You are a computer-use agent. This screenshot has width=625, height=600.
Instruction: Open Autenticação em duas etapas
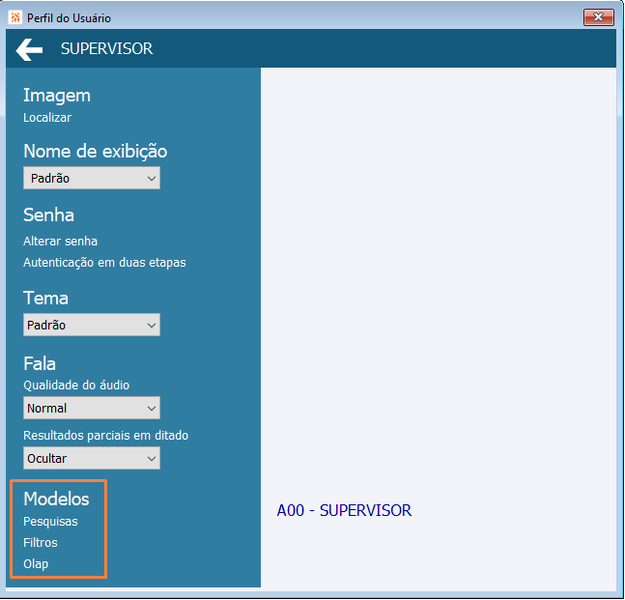pyautogui.click(x=104, y=263)
